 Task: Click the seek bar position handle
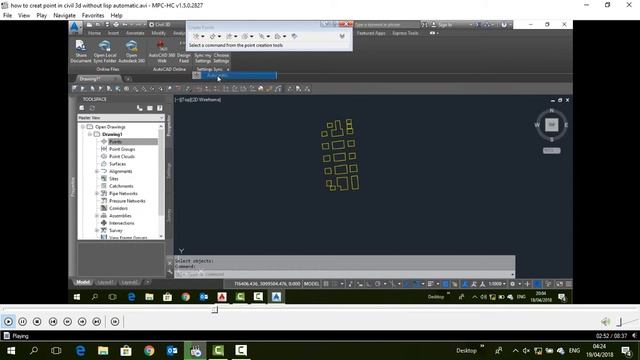point(215,310)
